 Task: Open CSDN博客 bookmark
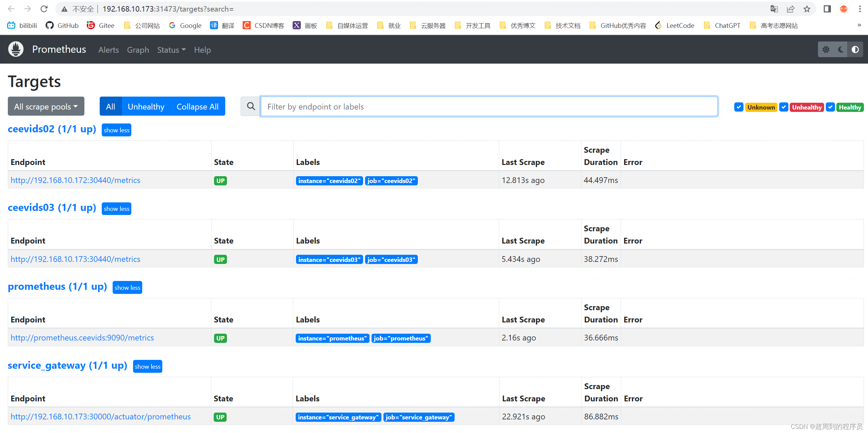(263, 26)
